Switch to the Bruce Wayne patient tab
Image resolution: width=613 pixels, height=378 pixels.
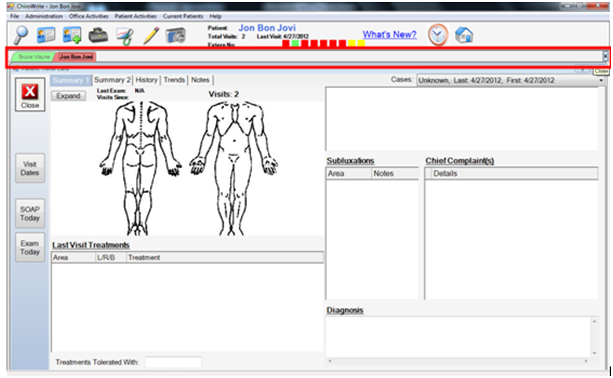click(x=34, y=57)
